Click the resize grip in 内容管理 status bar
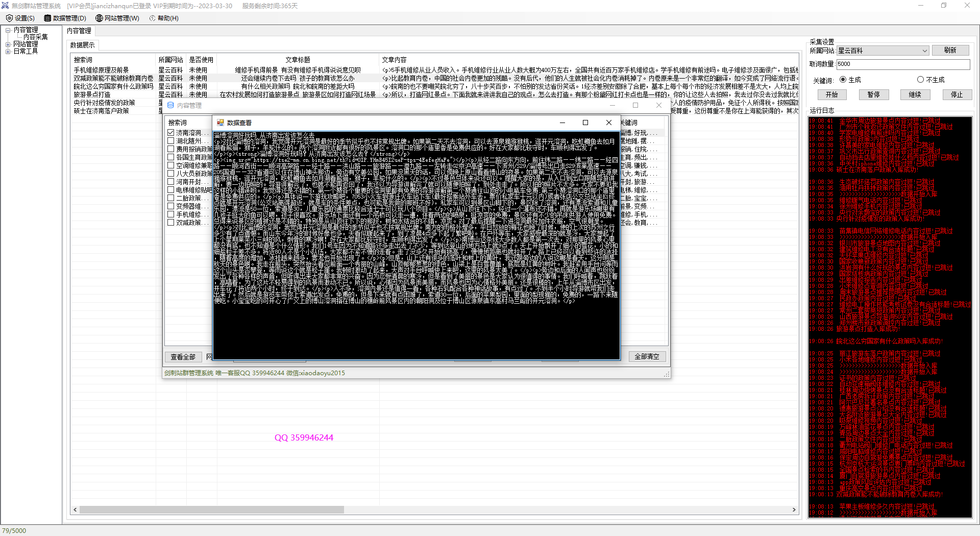Image resolution: width=980 pixels, height=536 pixels. (666, 374)
